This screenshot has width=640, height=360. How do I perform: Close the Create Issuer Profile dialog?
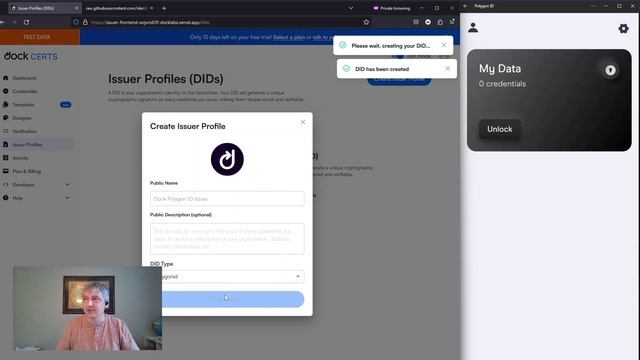pyautogui.click(x=303, y=122)
